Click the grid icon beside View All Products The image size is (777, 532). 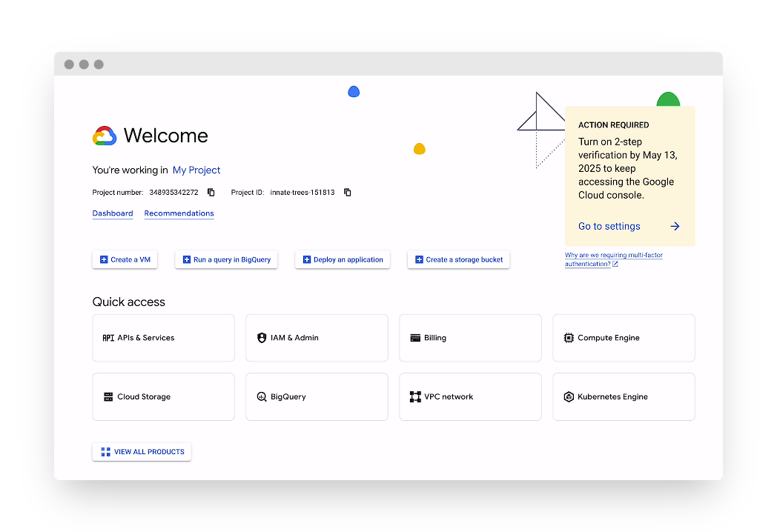[x=105, y=452]
